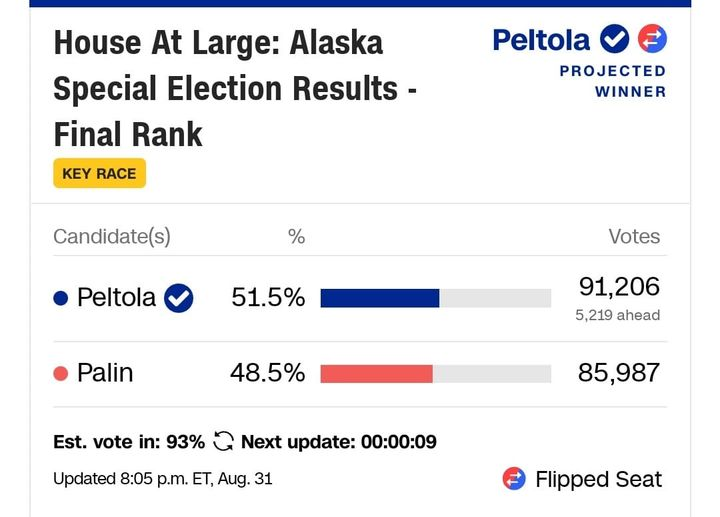Select the KEY RACE badge

[100, 173]
